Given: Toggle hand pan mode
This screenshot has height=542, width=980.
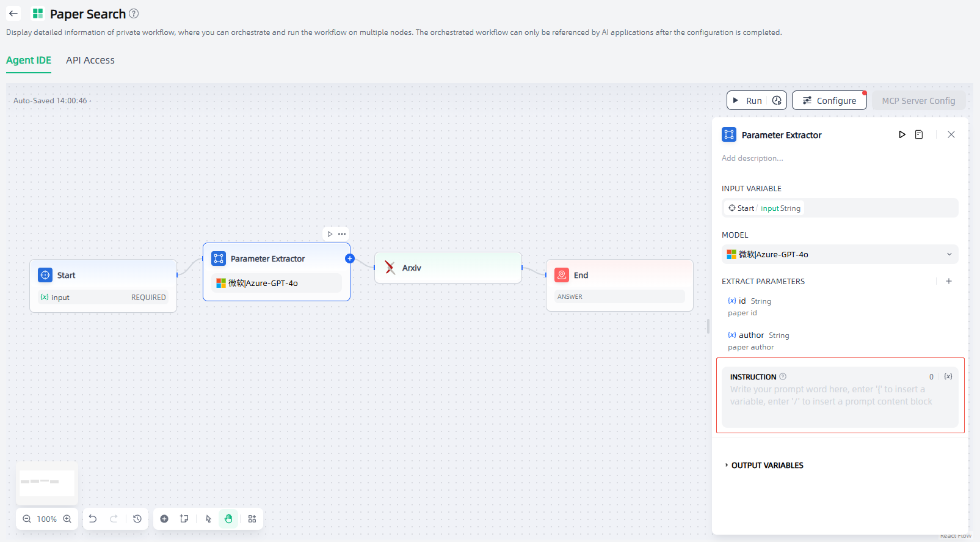Looking at the screenshot, I should coord(228,519).
